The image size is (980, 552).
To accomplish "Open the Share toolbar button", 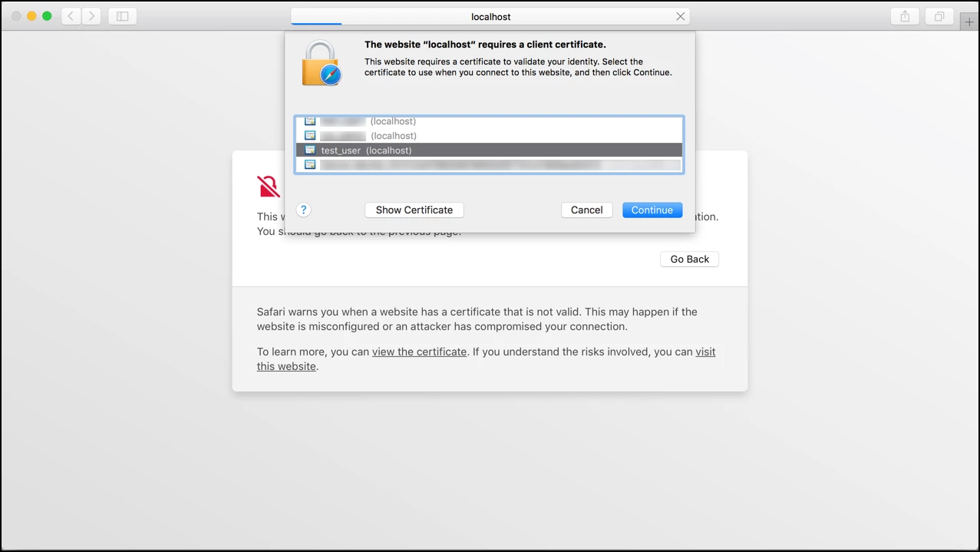I will click(905, 16).
